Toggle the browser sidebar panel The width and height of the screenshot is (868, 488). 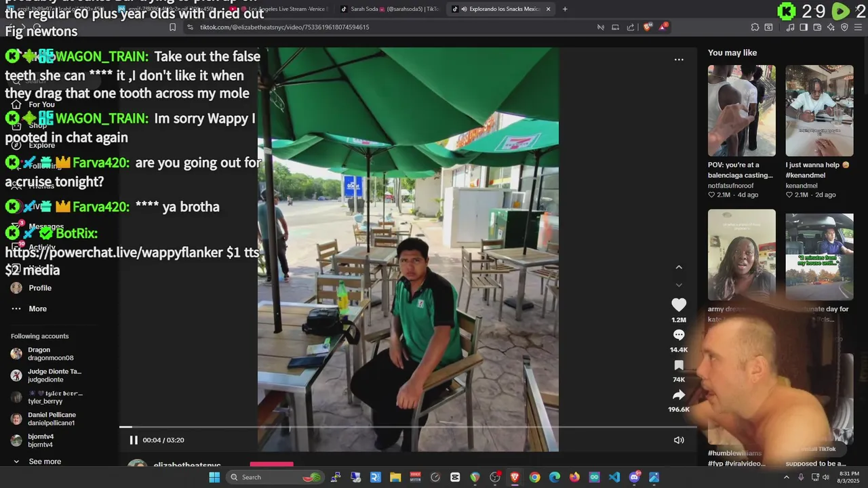[x=804, y=27]
